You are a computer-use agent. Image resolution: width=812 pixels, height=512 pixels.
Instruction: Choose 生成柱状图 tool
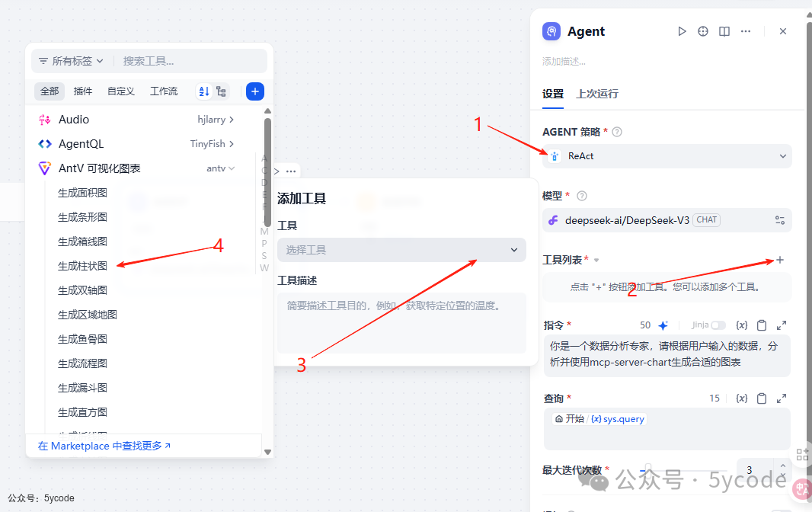click(82, 267)
